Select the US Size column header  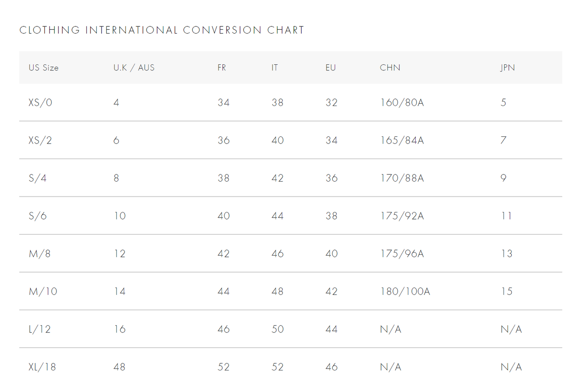pos(44,68)
